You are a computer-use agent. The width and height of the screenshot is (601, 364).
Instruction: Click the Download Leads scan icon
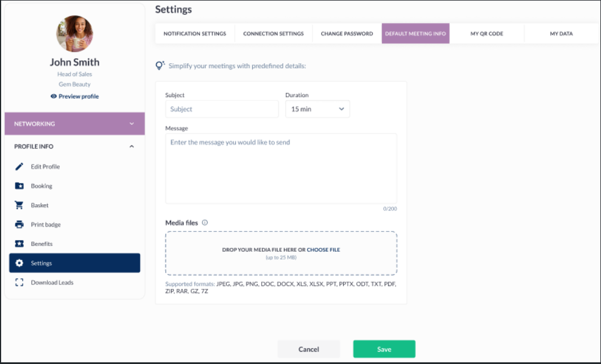(x=19, y=282)
